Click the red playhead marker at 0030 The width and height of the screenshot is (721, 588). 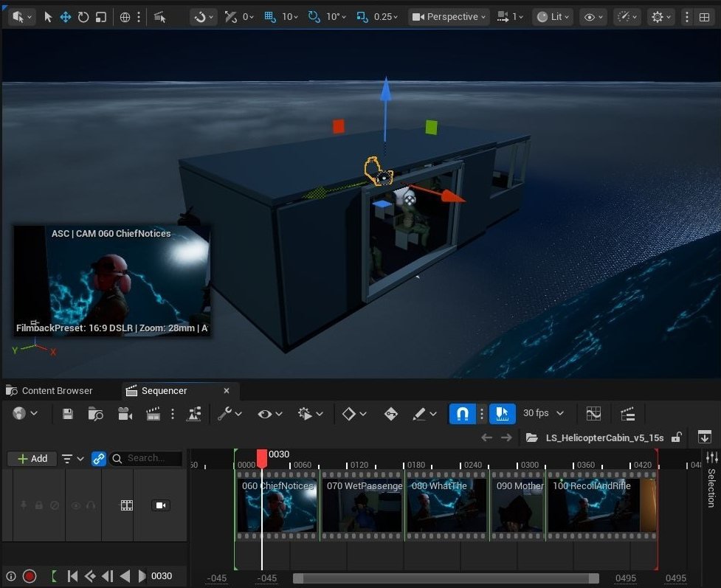[262, 458]
